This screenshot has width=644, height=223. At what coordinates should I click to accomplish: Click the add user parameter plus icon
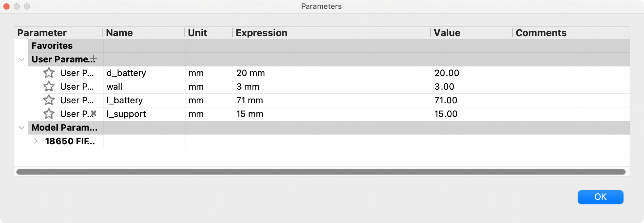click(94, 59)
